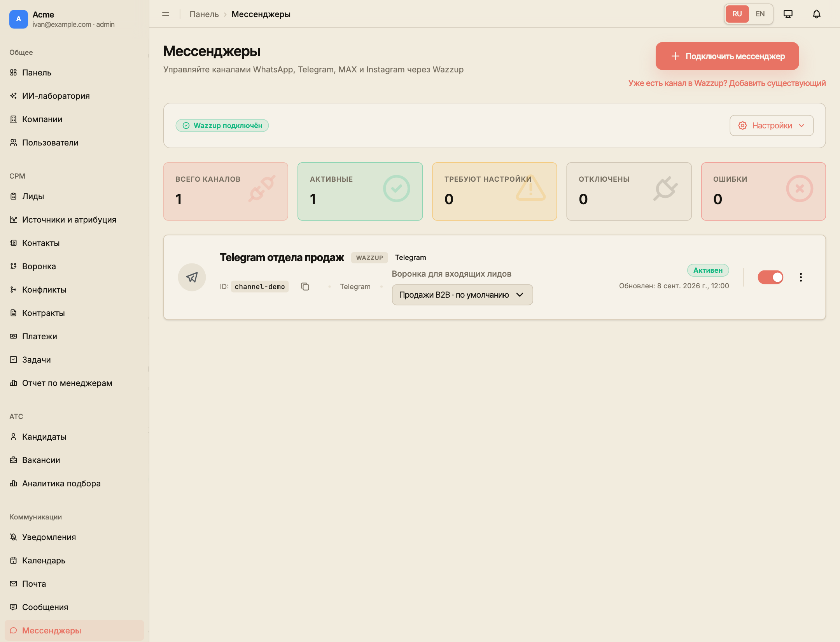
Task: Click the Ошибки stat card
Action: [763, 191]
